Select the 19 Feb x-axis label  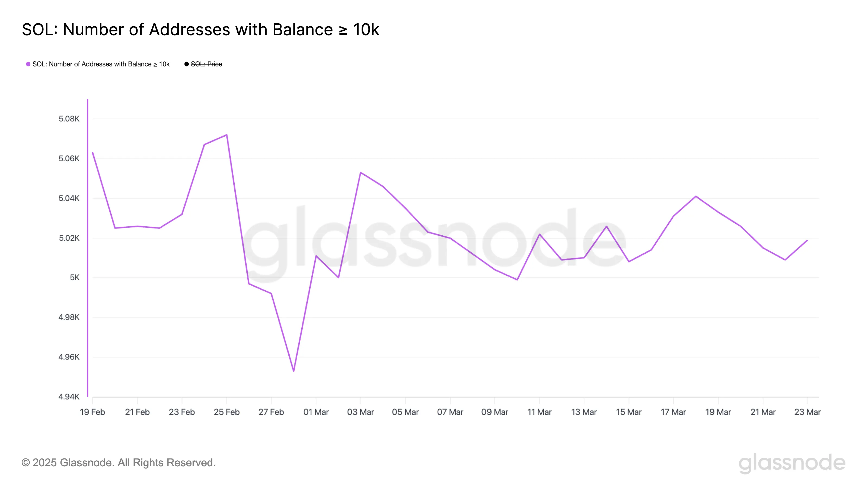coord(92,412)
